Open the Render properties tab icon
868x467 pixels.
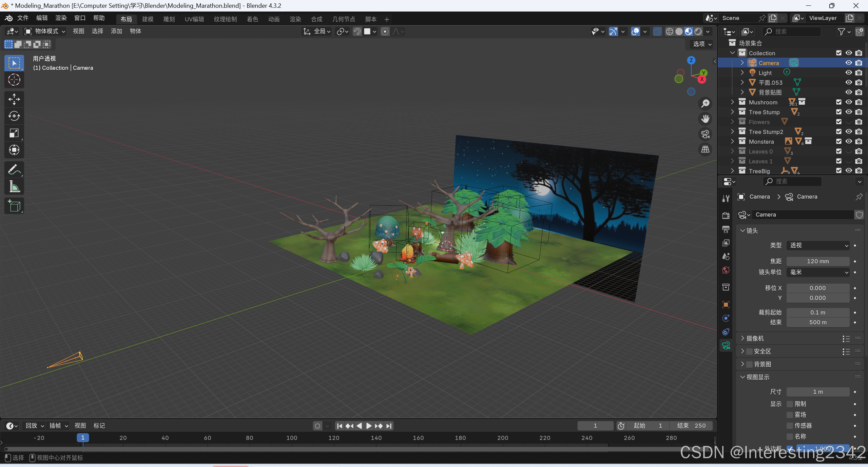(726, 216)
